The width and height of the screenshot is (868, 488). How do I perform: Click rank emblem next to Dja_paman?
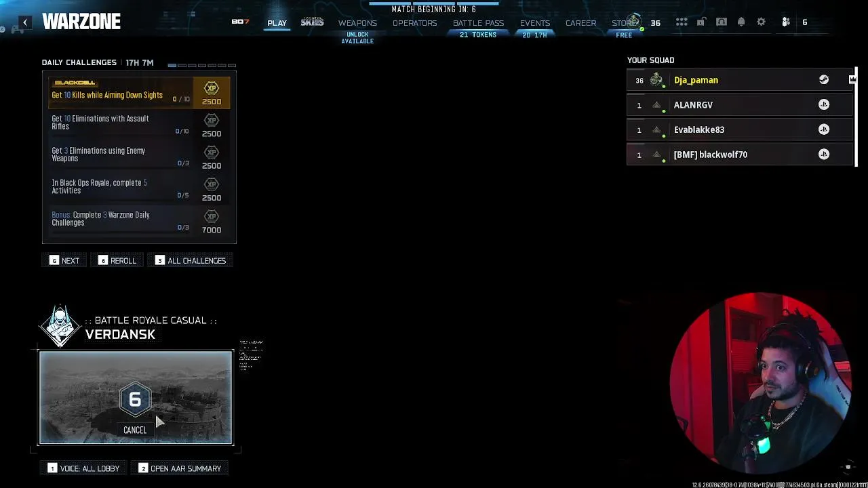pyautogui.click(x=656, y=80)
